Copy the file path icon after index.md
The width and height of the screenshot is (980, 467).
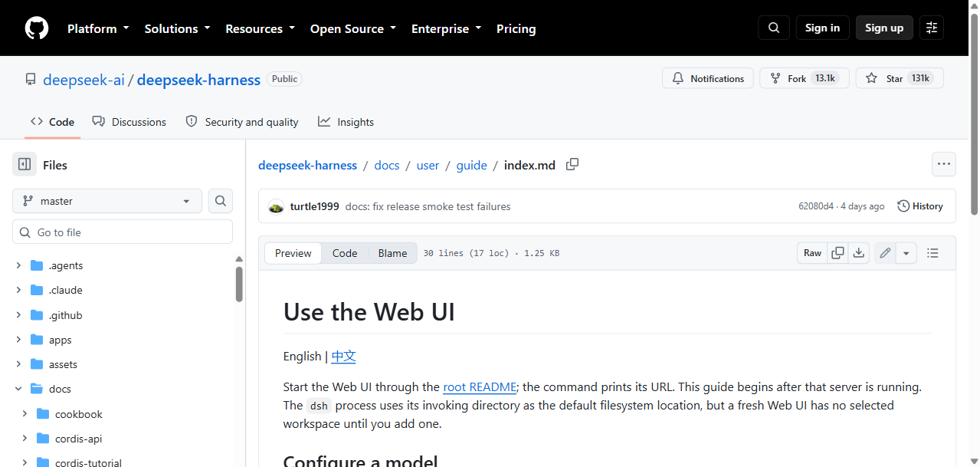572,164
